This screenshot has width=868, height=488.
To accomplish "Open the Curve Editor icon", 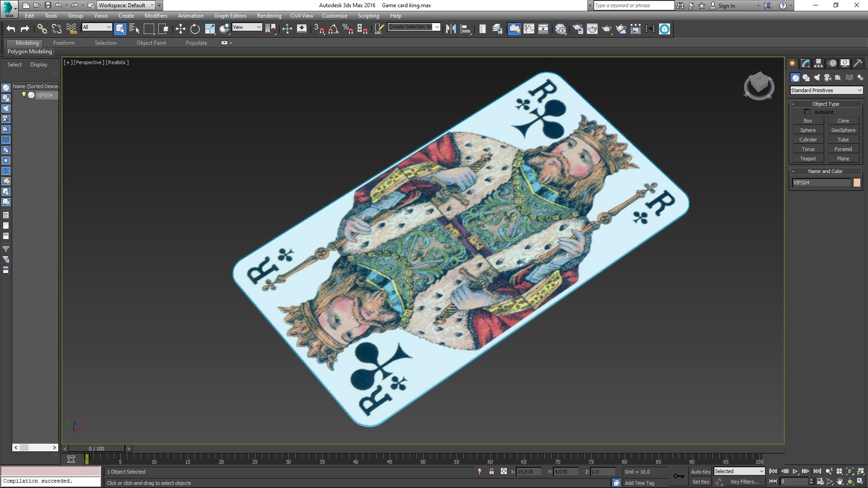I will pos(529,29).
